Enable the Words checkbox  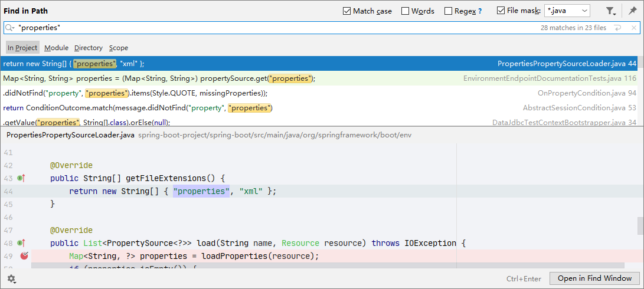pyautogui.click(x=405, y=11)
